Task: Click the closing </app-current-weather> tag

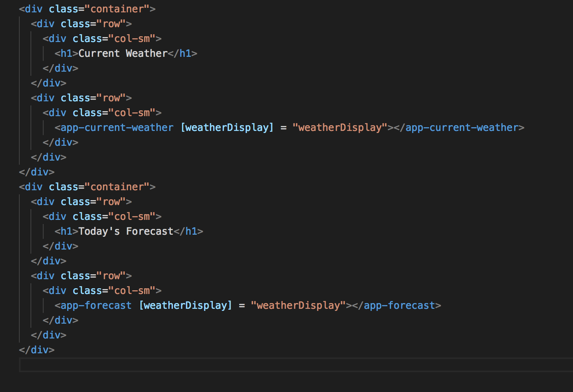Action: pos(459,128)
